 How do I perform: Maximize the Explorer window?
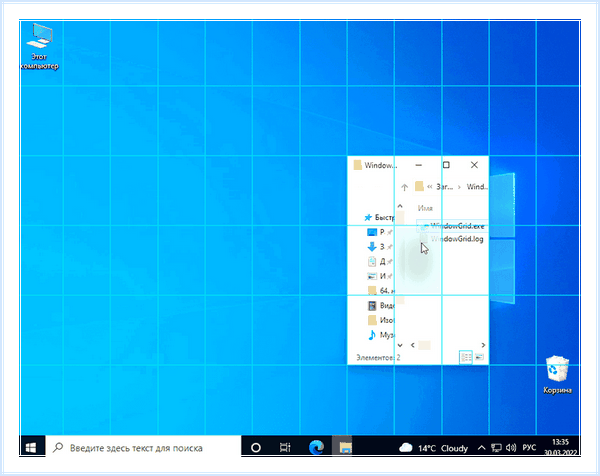446,165
